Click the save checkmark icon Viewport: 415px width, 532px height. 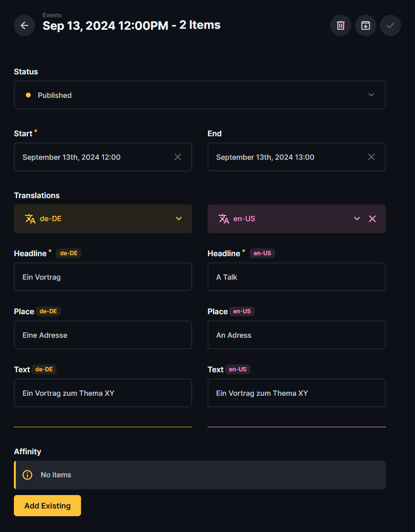[x=391, y=25]
